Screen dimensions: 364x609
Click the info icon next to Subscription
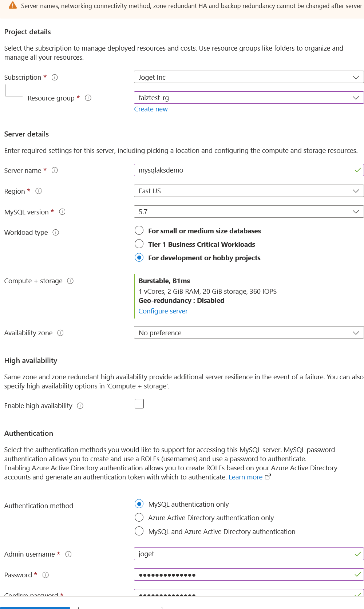coord(55,77)
